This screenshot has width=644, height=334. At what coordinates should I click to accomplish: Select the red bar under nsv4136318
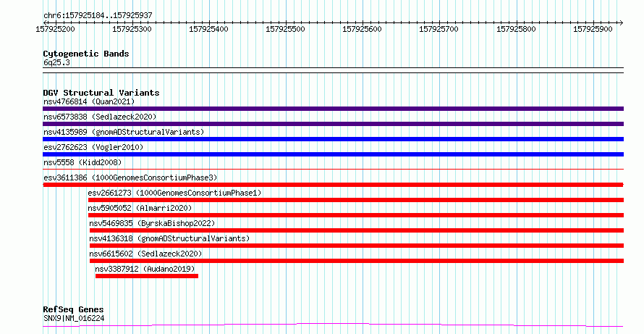pyautogui.click(x=357, y=246)
